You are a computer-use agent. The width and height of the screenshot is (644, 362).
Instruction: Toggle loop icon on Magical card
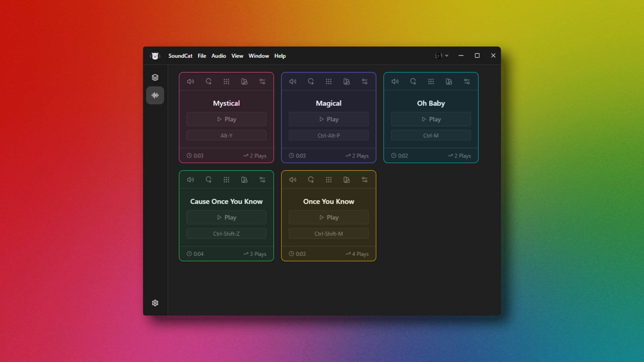pos(311,81)
